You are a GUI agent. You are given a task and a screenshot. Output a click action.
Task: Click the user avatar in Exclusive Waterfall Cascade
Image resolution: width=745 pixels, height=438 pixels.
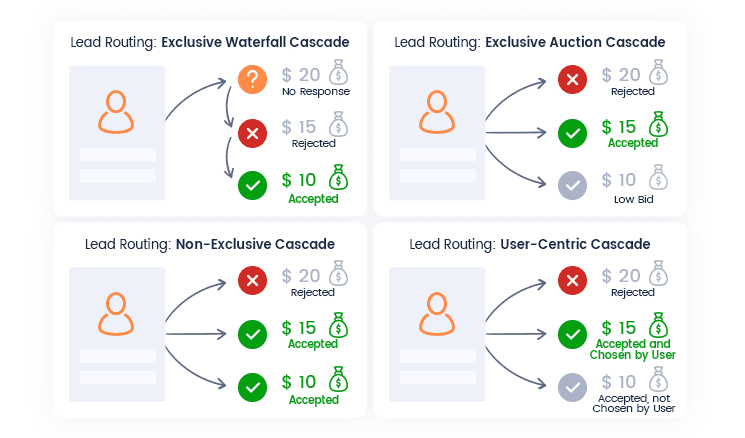point(117,113)
